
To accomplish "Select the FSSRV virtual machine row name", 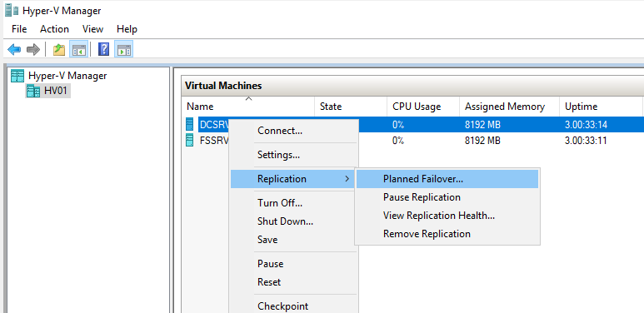I will coord(213,141).
